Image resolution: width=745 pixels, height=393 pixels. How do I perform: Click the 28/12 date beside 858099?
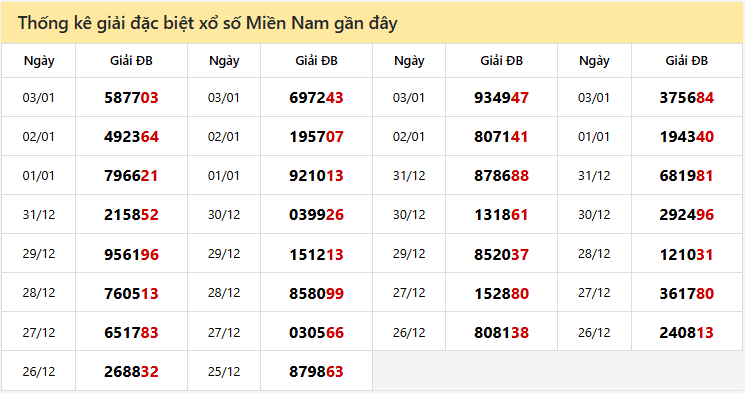tap(224, 293)
